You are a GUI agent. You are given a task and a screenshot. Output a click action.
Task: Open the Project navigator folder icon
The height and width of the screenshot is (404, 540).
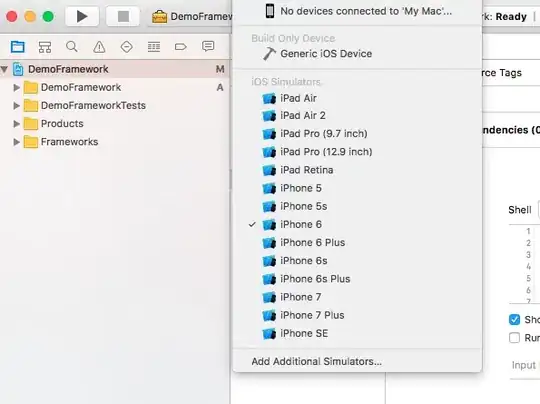point(18,46)
